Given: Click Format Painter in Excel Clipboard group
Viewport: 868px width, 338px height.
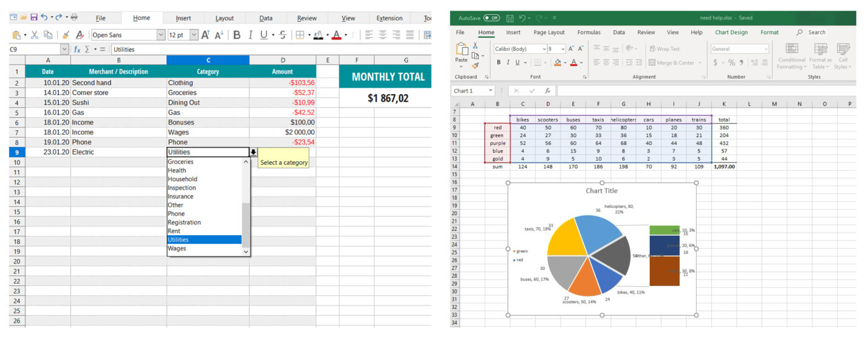Looking at the screenshot, I should (x=475, y=64).
